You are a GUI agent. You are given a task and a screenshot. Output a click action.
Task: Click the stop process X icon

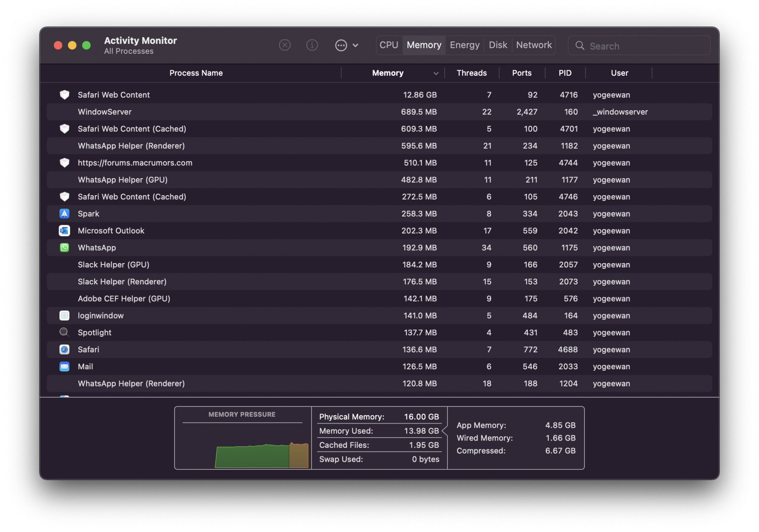coord(285,45)
